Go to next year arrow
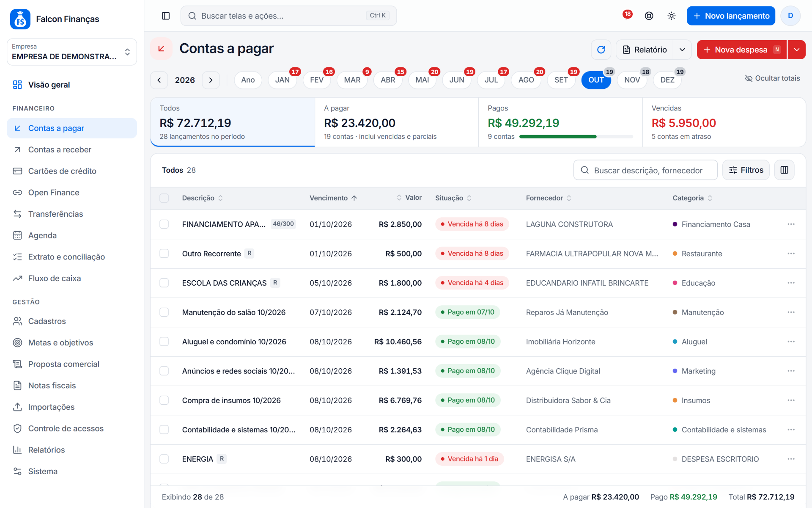The height and width of the screenshot is (508, 812). [x=211, y=80]
